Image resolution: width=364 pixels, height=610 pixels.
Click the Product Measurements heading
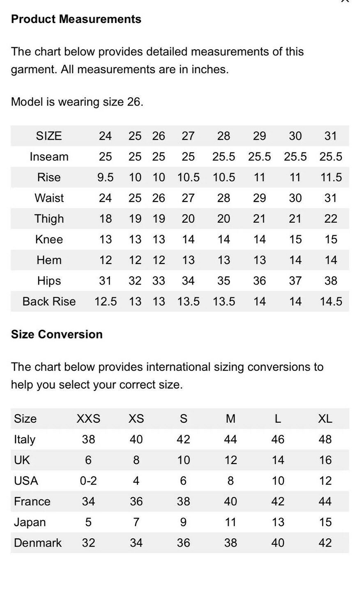[76, 19]
